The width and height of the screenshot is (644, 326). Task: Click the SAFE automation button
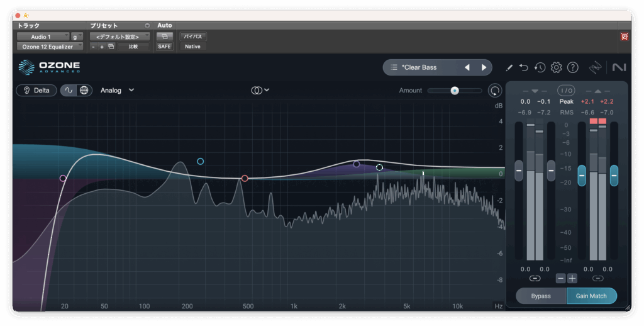(x=164, y=47)
